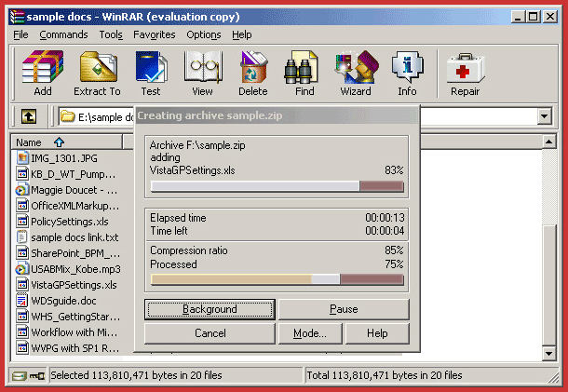Send archiving to Background
The image size is (568, 392).
pos(210,309)
